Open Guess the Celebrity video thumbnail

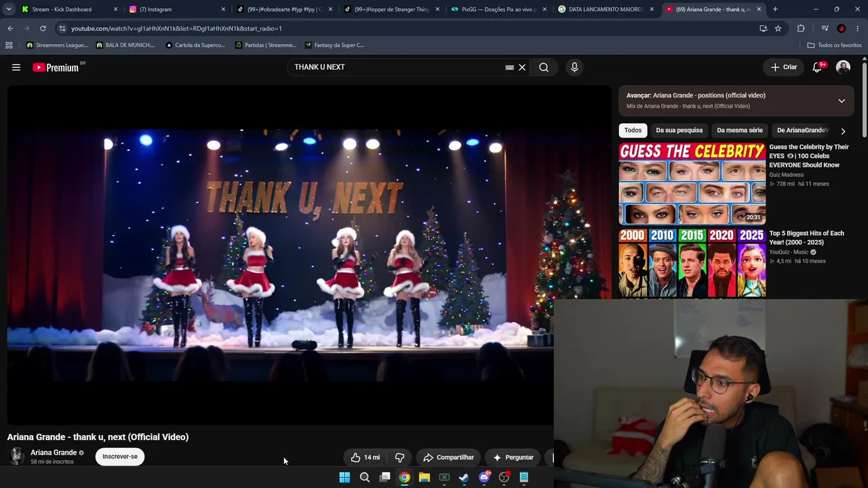(692, 184)
